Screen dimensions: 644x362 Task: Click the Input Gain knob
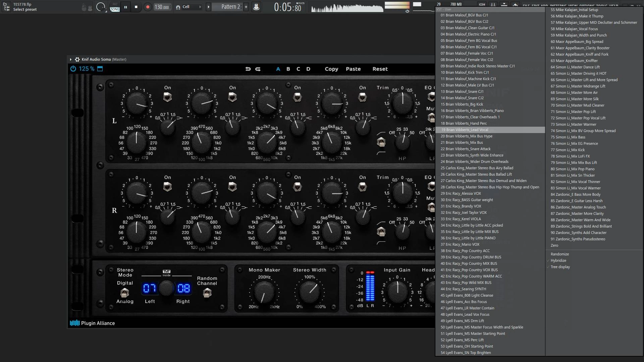click(x=397, y=292)
